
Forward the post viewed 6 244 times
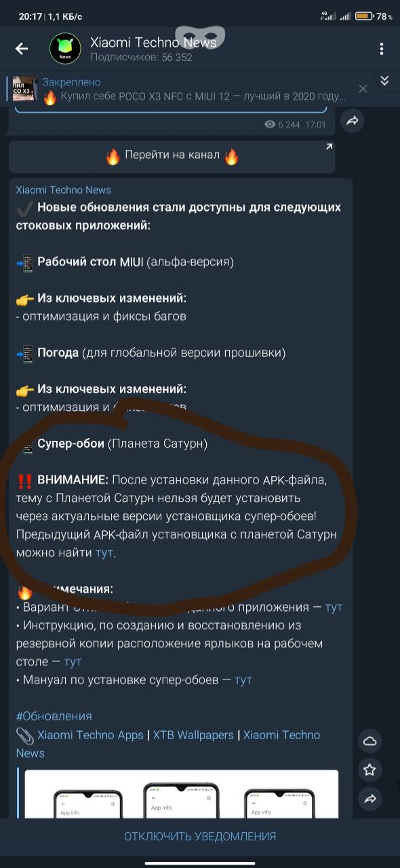[x=353, y=121]
